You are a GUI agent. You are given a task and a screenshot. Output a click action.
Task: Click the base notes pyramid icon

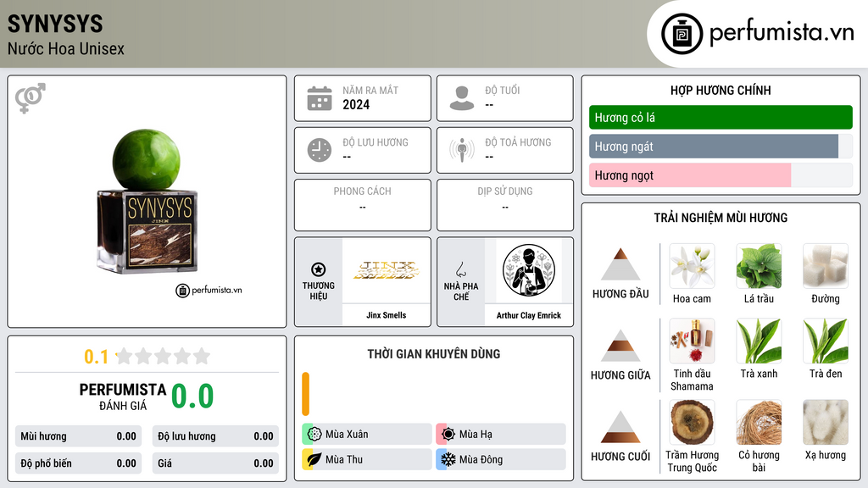click(x=620, y=427)
